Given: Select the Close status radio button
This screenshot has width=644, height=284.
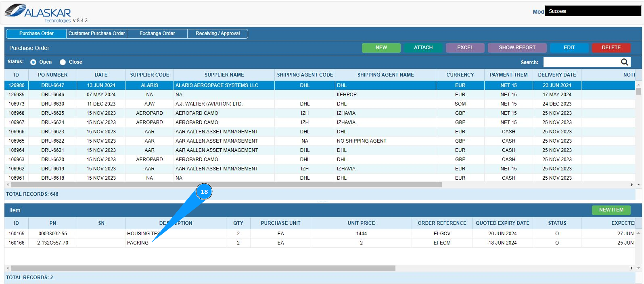Looking at the screenshot, I should (63, 62).
